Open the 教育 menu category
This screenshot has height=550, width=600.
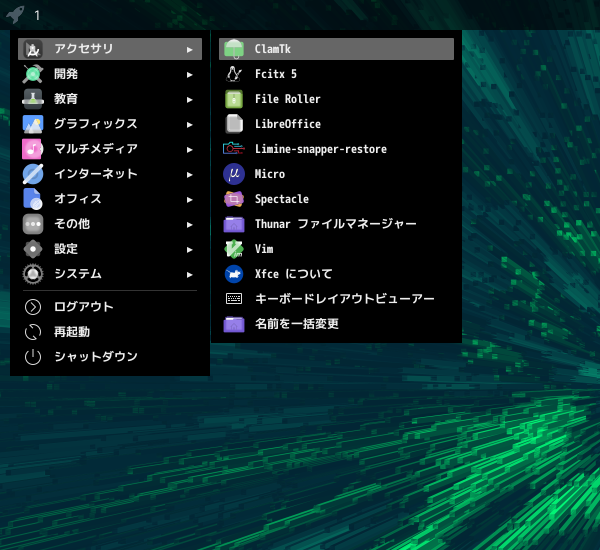110,99
